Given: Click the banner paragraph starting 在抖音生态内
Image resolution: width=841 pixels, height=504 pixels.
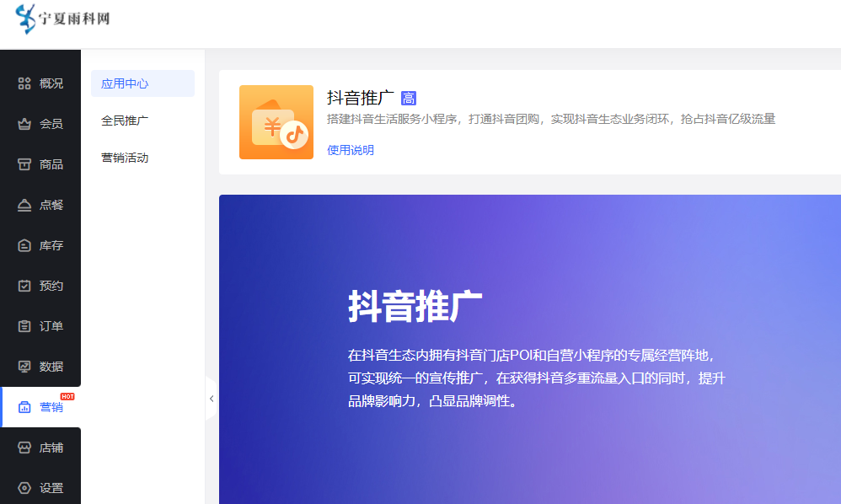Looking at the screenshot, I should coord(536,378).
